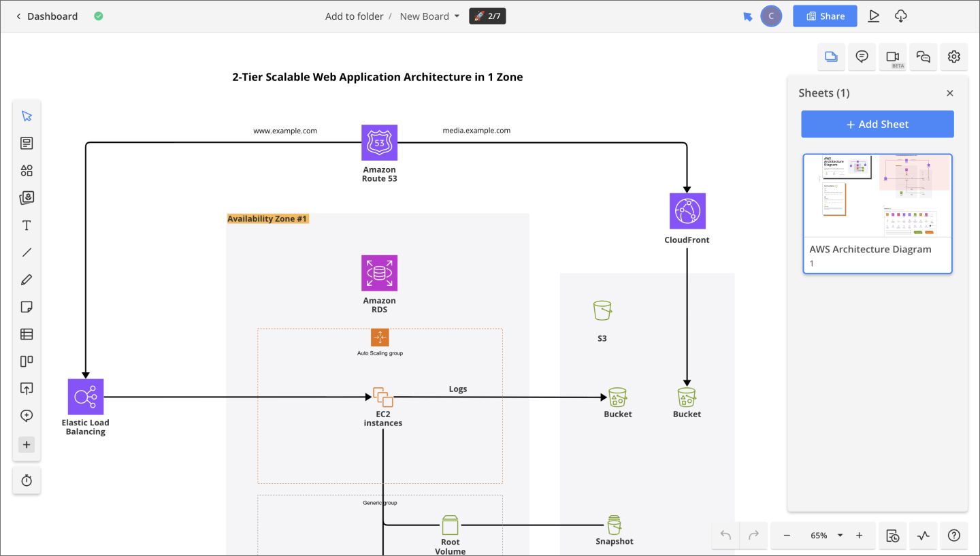Screen dimensions: 980x556
Task: Open the version history icon
Action: [893, 536]
